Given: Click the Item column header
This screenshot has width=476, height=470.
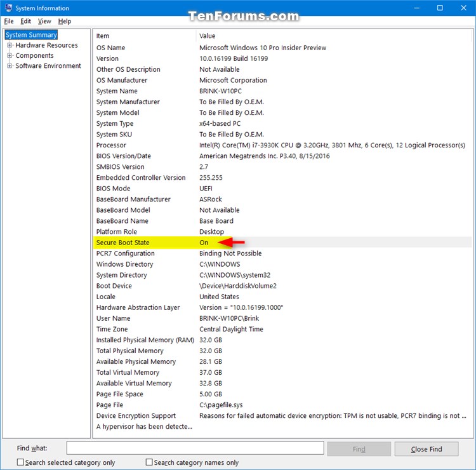Looking at the screenshot, I should click(x=145, y=36).
